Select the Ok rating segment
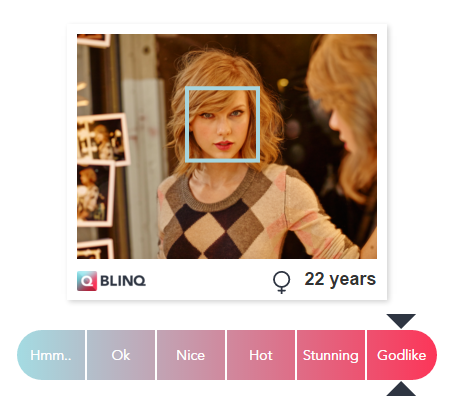Screen dimensions: 470x417 [121, 355]
